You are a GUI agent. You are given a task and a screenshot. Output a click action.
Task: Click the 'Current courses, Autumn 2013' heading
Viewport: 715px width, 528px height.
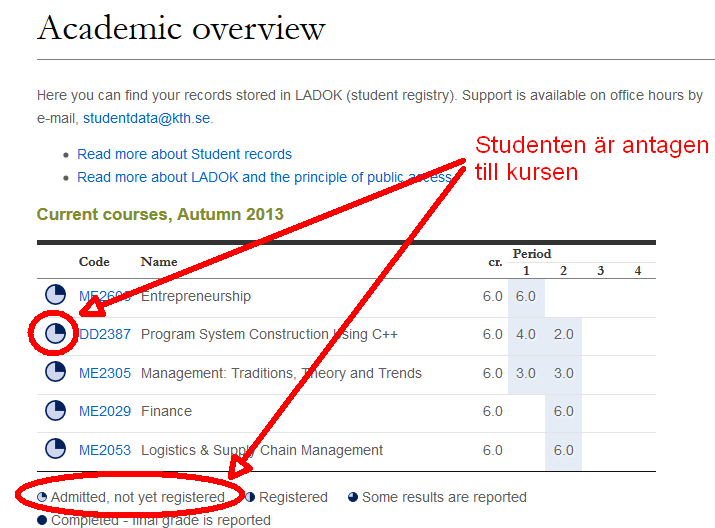(160, 214)
